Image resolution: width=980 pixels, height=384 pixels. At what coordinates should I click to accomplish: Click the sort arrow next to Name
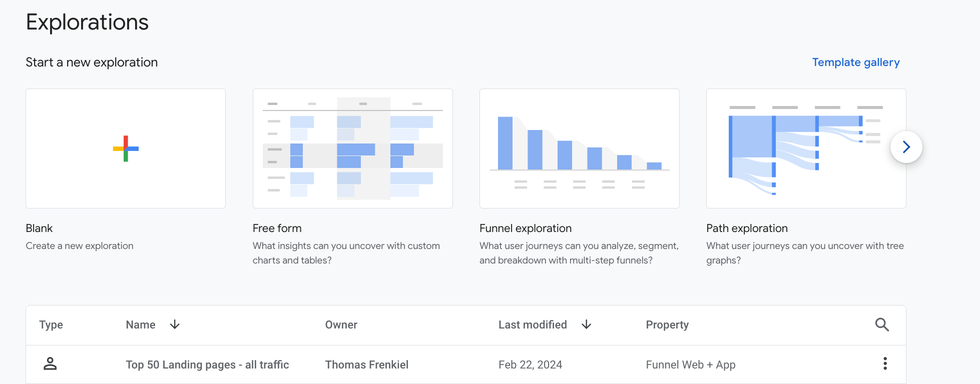(x=175, y=324)
